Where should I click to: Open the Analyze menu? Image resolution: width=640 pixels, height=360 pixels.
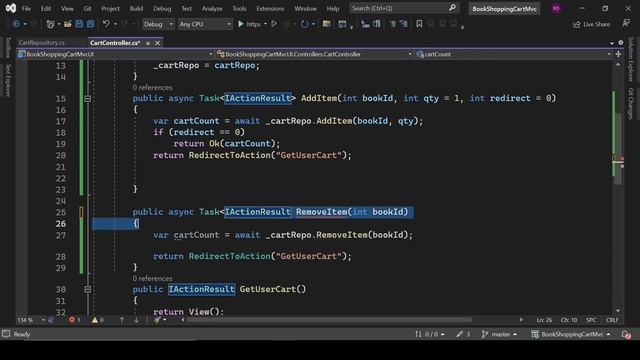click(212, 8)
